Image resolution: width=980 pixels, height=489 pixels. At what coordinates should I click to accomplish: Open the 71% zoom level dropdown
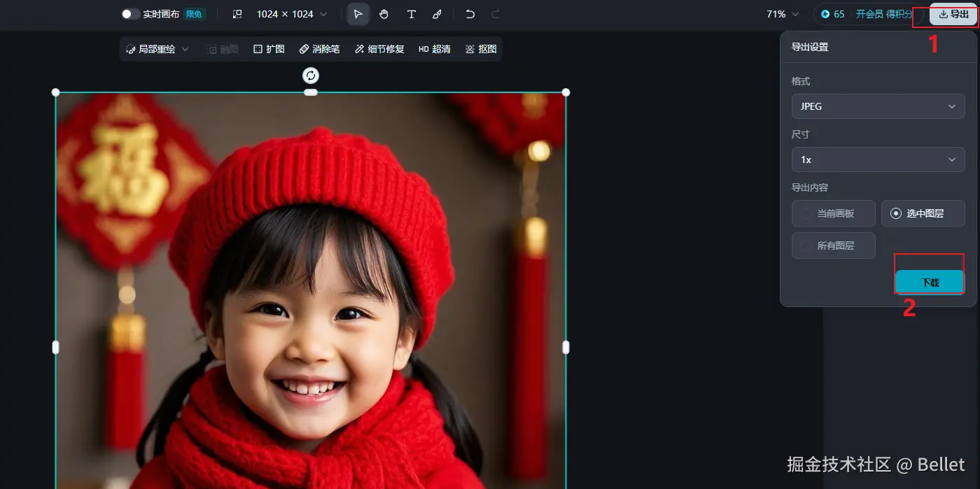tap(783, 14)
